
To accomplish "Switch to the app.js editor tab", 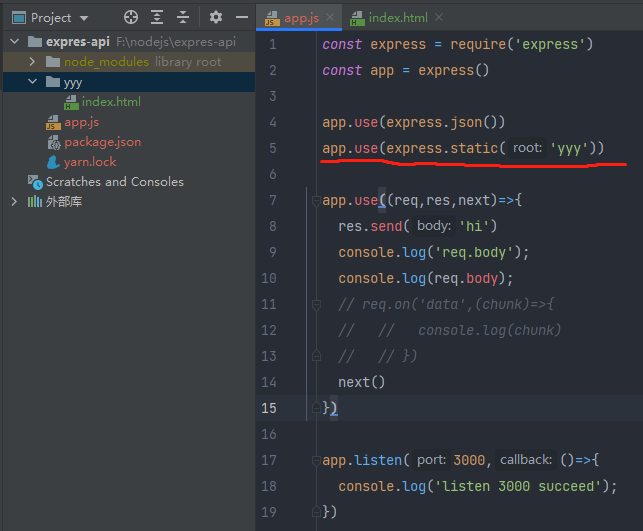I will [301, 18].
